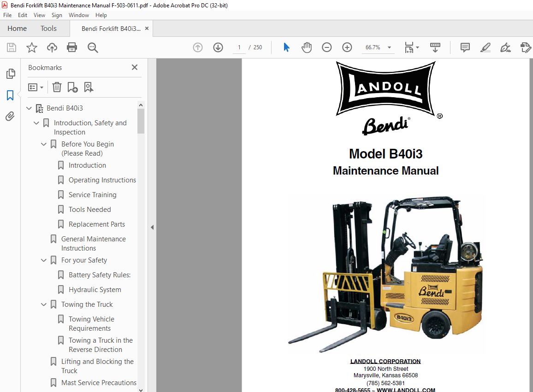This screenshot has width=533, height=392.
Task: Jump to Tools Needed bookmark
Action: 90,210
